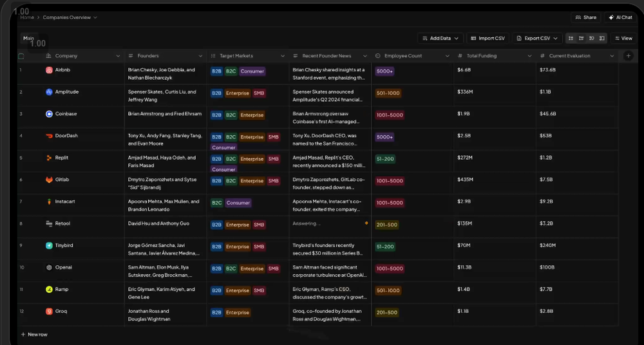Click the Retool company logo icon
Image resolution: width=644 pixels, height=345 pixels.
(49, 224)
